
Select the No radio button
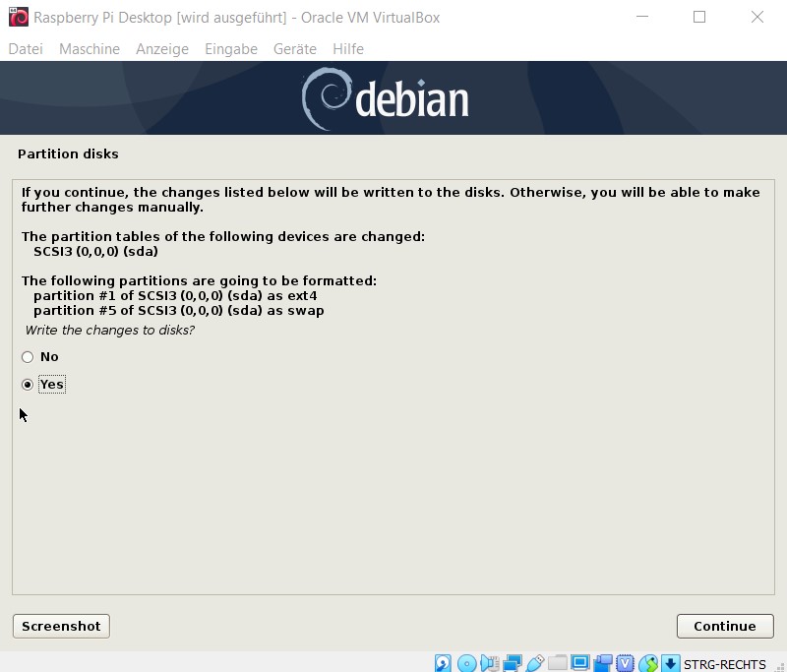[x=28, y=357]
